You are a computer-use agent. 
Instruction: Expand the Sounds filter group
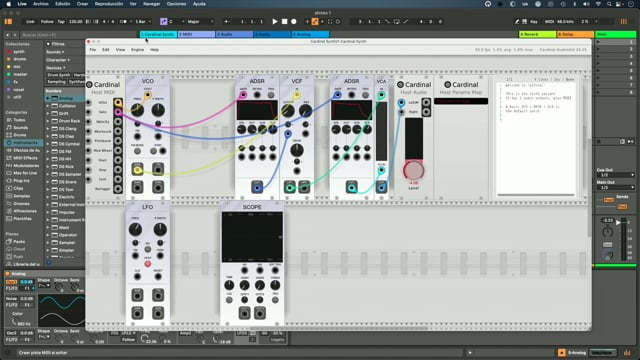55,52
